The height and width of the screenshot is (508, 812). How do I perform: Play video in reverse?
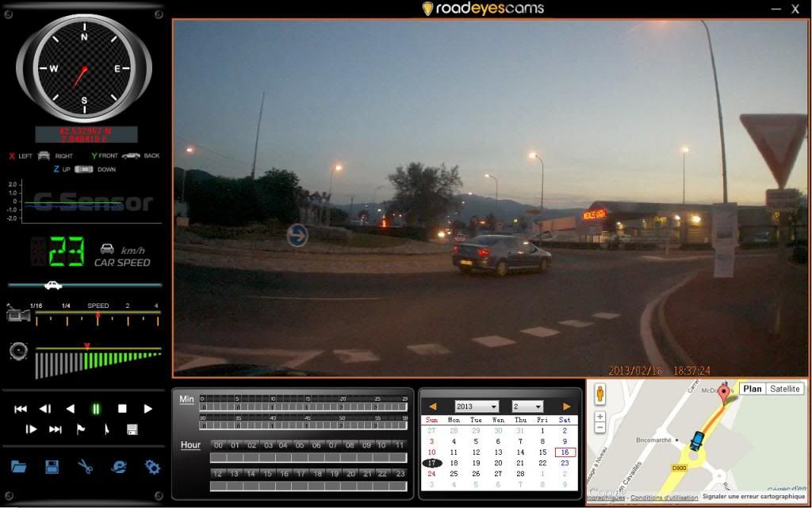71,409
